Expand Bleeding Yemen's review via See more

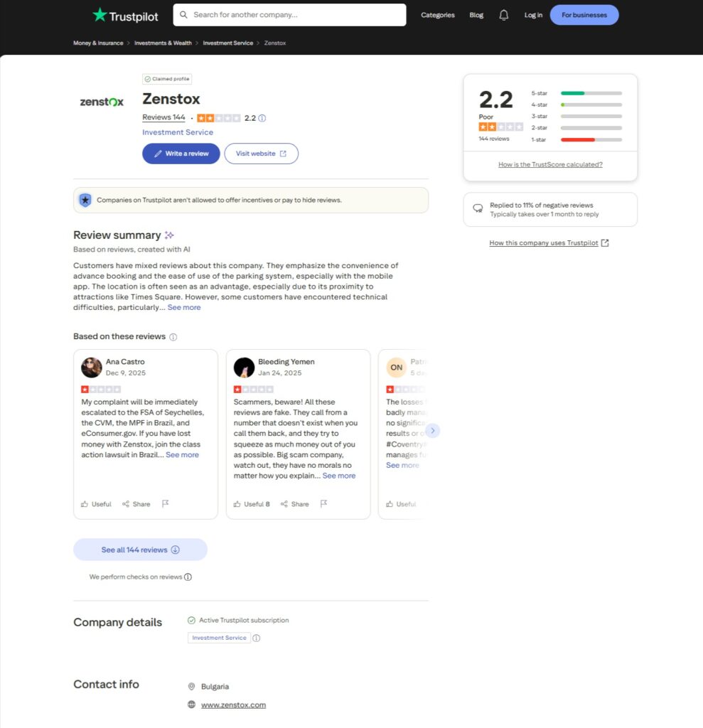click(x=339, y=476)
